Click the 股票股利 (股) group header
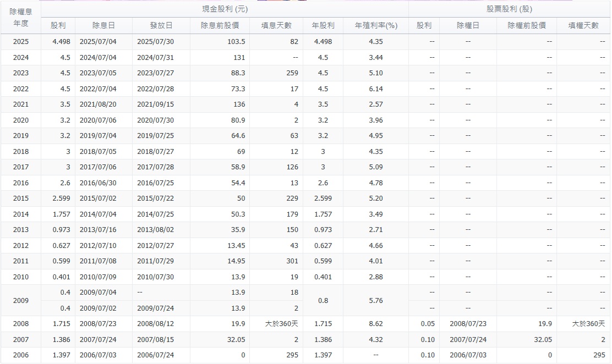612x364 pixels. click(509, 9)
